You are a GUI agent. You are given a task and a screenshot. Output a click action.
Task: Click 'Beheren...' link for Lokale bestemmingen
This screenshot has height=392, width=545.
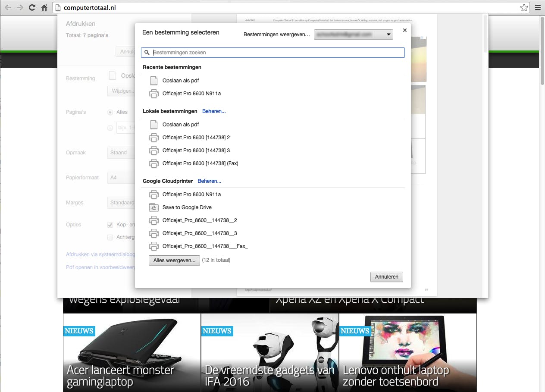pyautogui.click(x=214, y=111)
